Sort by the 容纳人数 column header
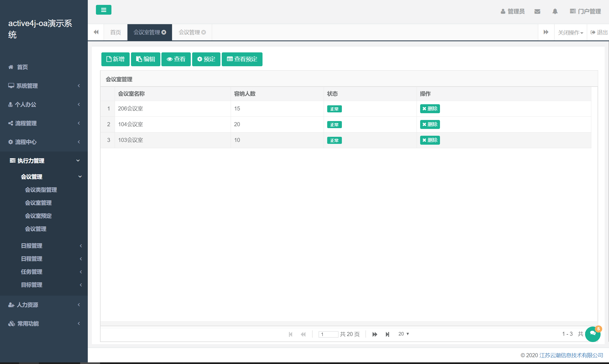This screenshot has height=364, width=609. tap(277, 94)
